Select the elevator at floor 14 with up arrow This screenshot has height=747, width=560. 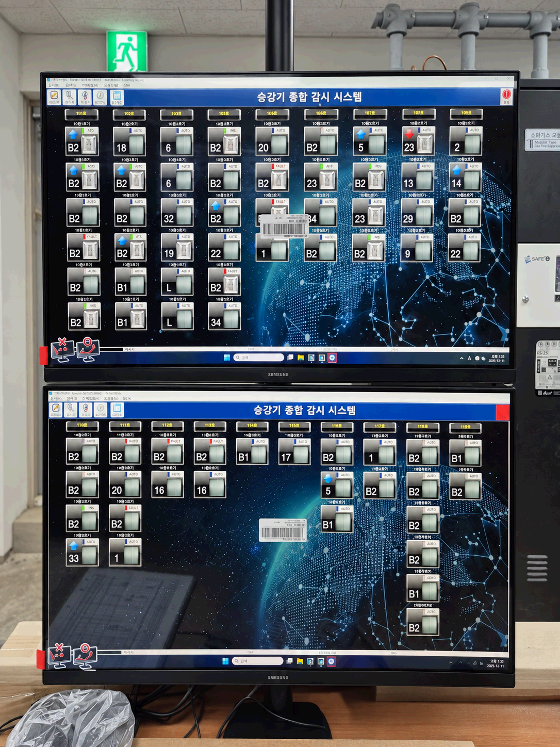(466, 177)
